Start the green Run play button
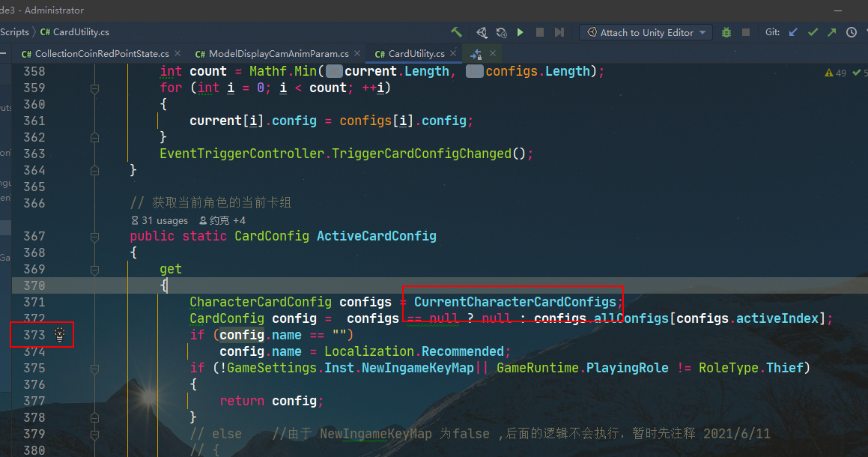 pyautogui.click(x=521, y=33)
